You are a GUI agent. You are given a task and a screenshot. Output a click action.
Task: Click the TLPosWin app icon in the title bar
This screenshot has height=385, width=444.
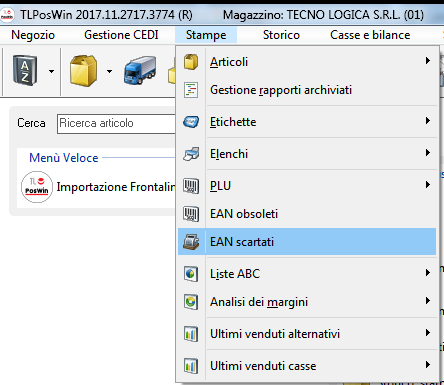(x=7, y=15)
